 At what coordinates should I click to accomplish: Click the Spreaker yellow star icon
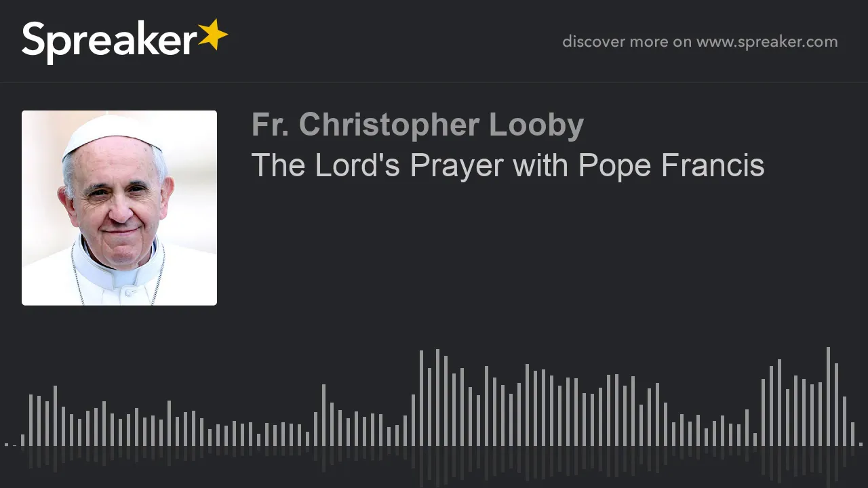coord(213,36)
